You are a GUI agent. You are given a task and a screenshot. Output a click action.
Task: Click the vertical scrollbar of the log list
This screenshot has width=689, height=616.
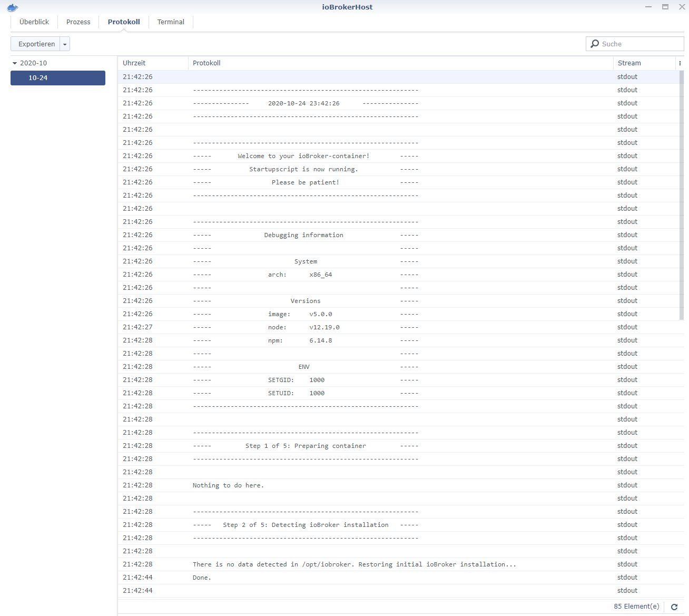coord(682,195)
